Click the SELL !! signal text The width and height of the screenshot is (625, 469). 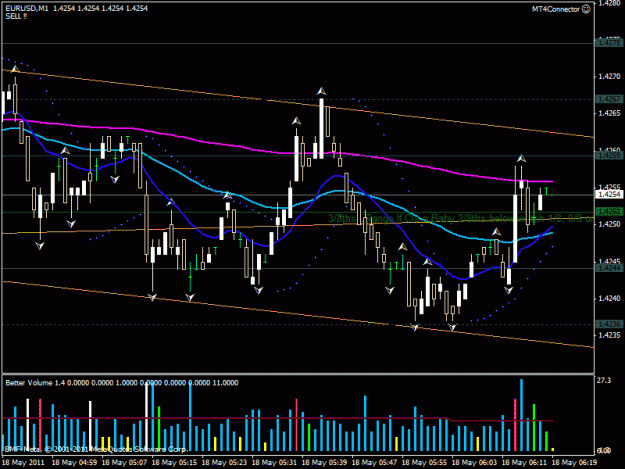[16, 17]
